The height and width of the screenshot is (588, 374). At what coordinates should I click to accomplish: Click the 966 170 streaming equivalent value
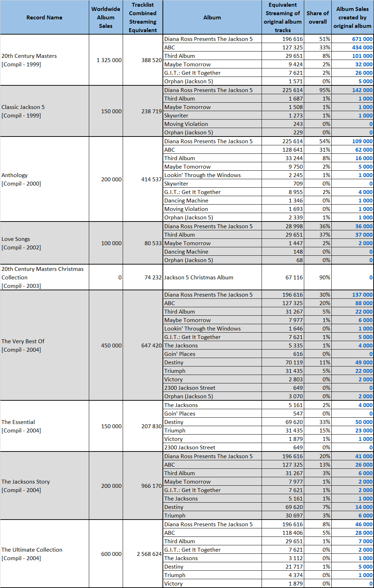point(152,486)
